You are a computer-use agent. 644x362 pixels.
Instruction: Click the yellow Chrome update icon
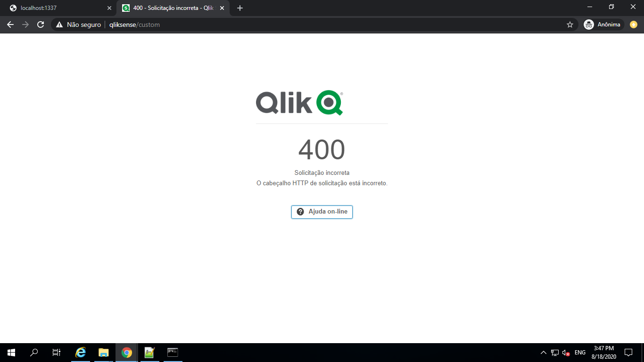pos(634,25)
